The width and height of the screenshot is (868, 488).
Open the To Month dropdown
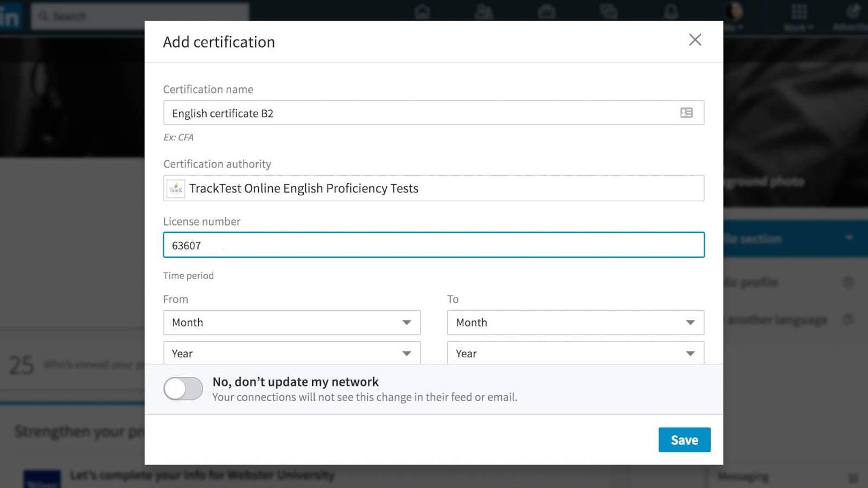(576, 323)
